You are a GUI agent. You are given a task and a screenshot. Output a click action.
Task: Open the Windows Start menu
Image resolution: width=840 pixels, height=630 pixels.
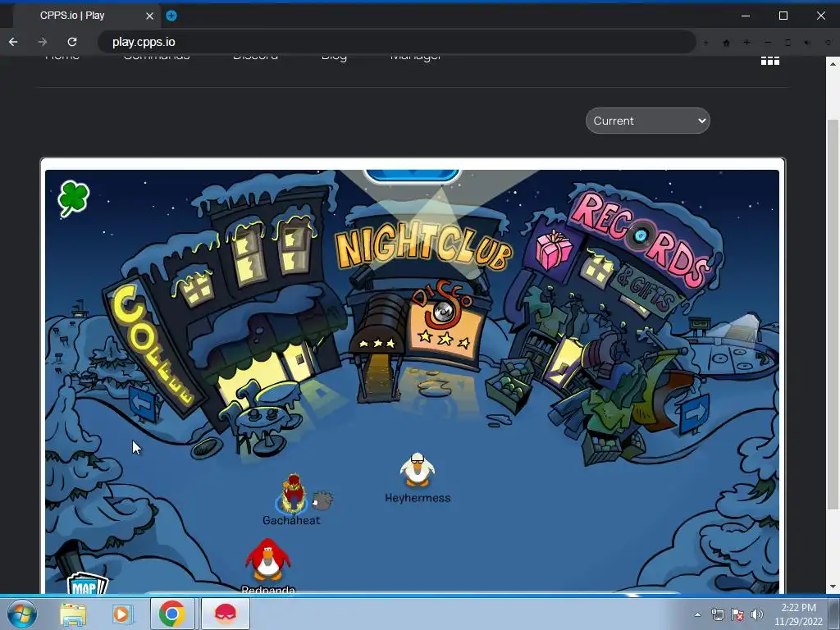pos(21,614)
